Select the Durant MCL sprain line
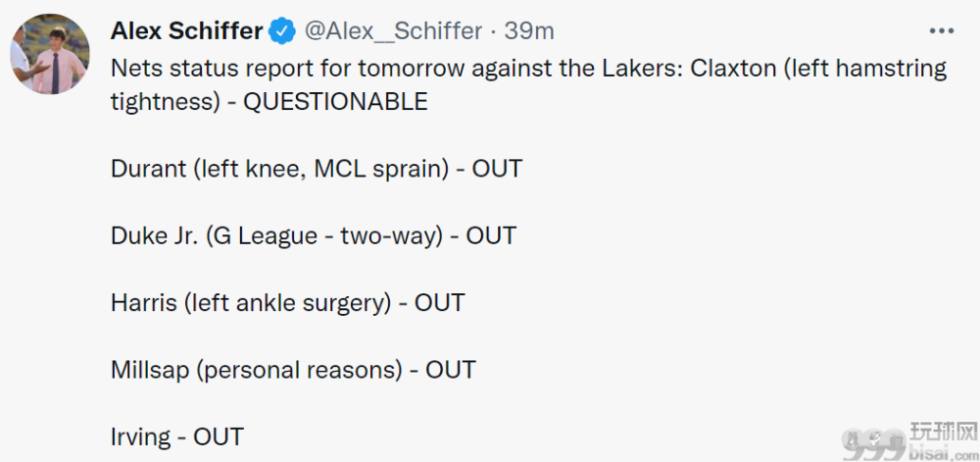980x462 pixels. pos(317,169)
